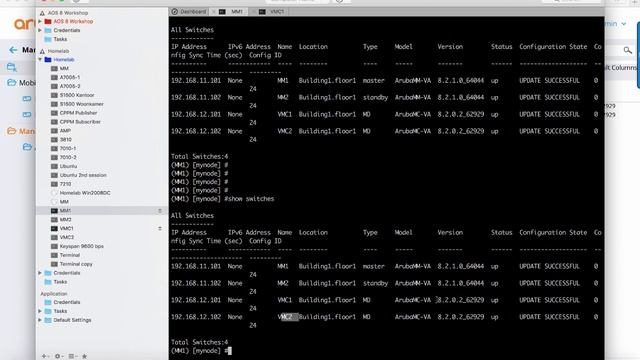Collapse the blue Homelab folder
The height and width of the screenshot is (360, 640).
click(x=40, y=60)
